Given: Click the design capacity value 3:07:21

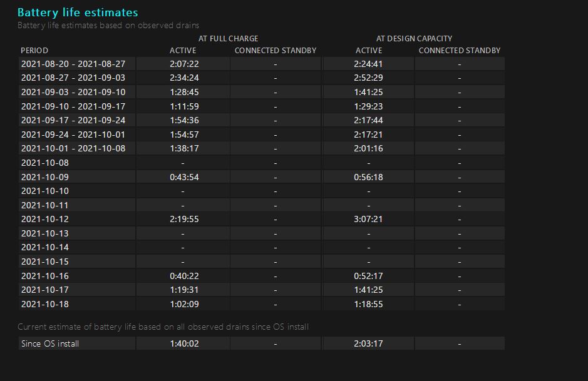Looking at the screenshot, I should tap(368, 219).
